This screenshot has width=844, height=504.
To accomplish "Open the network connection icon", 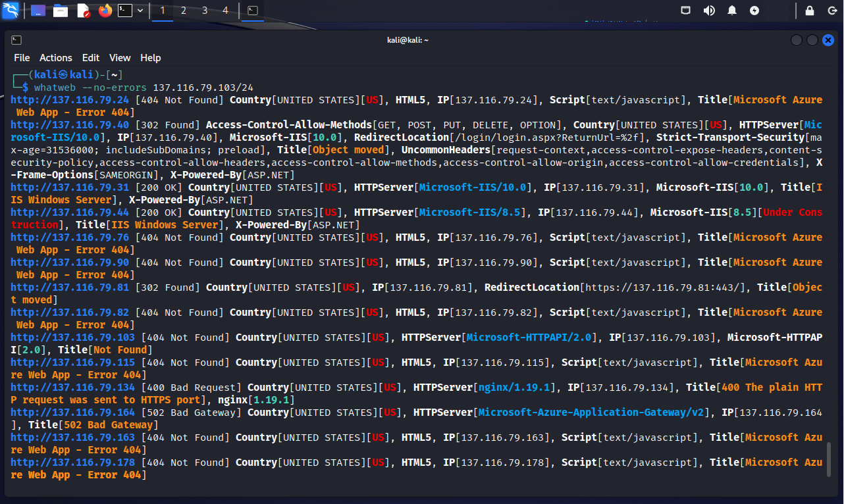I will 685,11.
